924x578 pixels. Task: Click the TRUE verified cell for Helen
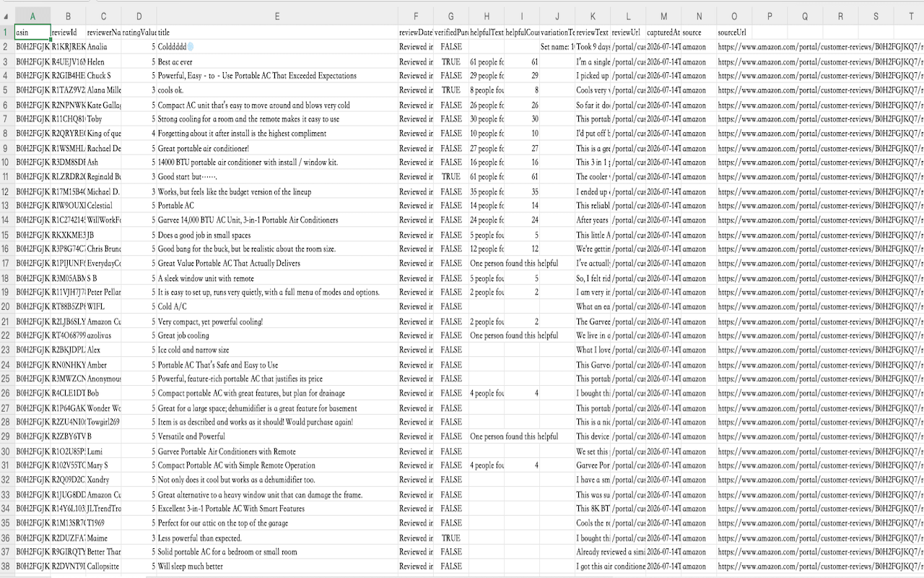(450, 61)
